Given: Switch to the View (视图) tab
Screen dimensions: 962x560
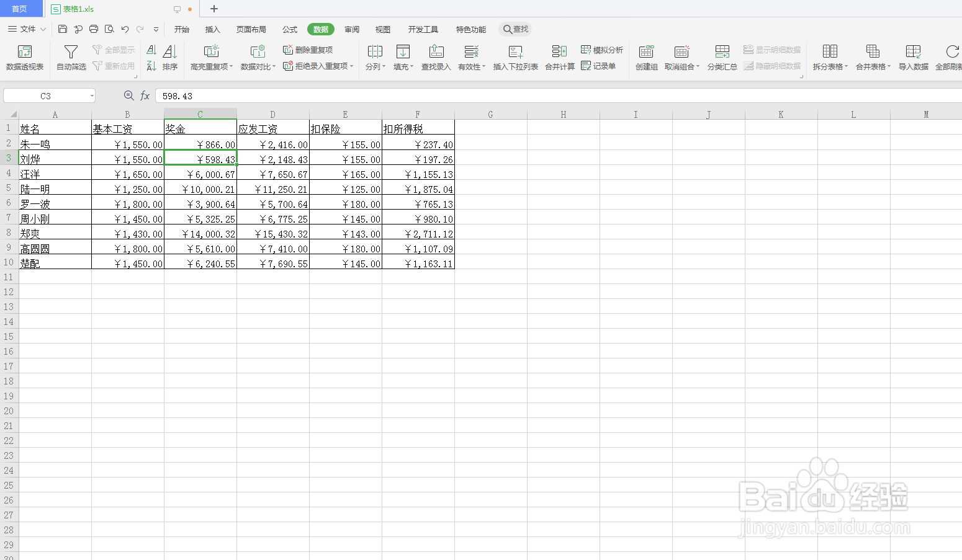Looking at the screenshot, I should click(383, 29).
